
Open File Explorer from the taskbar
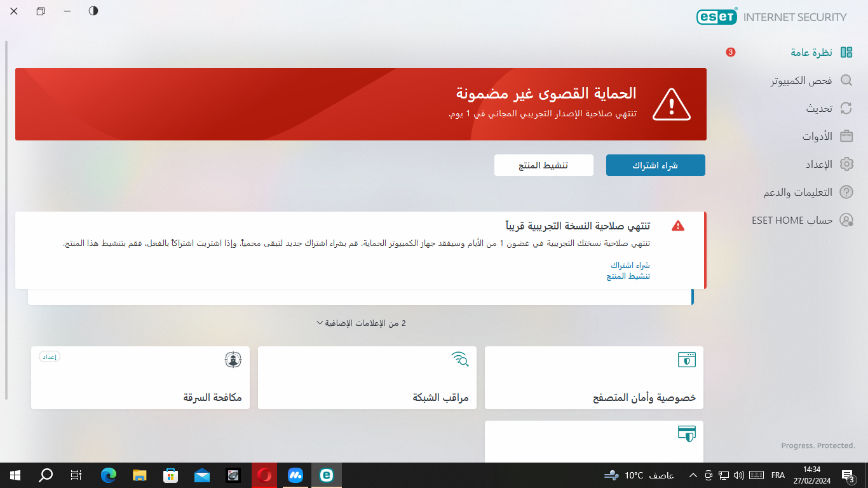click(x=140, y=475)
